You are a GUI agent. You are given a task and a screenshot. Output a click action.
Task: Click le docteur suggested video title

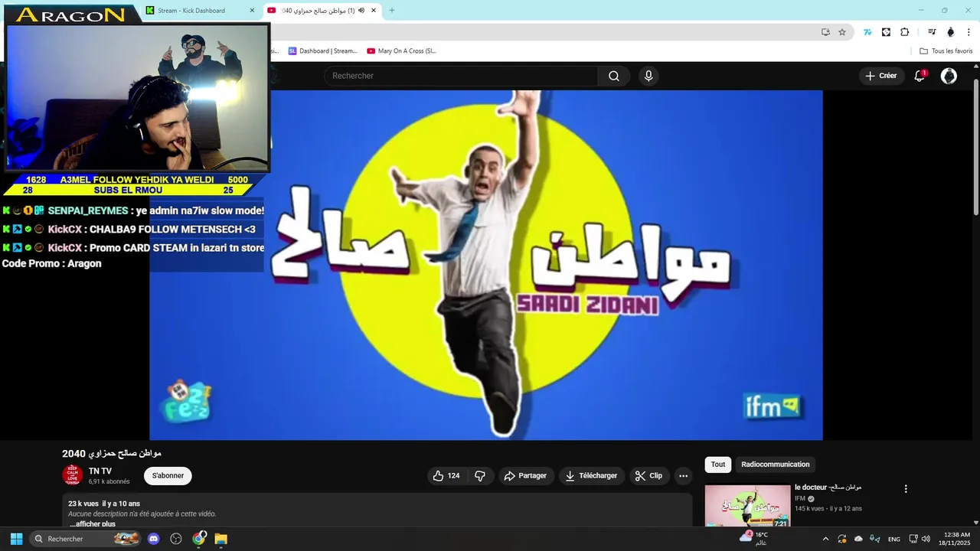pos(828,487)
